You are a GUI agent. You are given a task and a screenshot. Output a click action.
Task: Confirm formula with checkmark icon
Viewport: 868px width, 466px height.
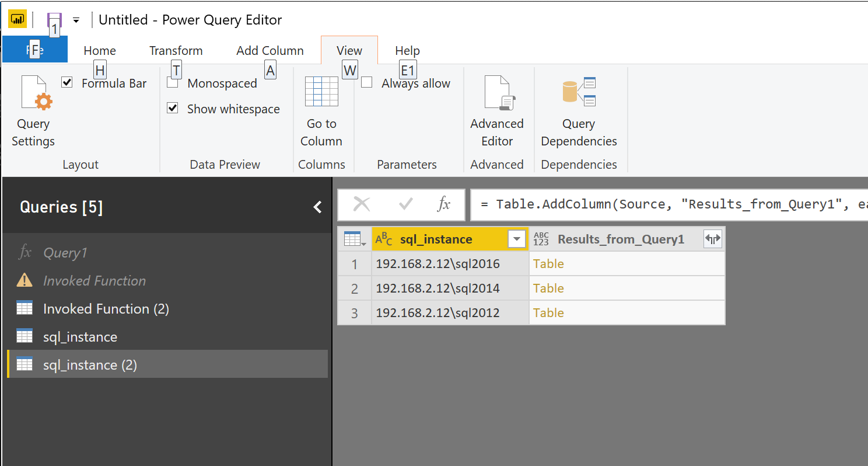tap(406, 204)
